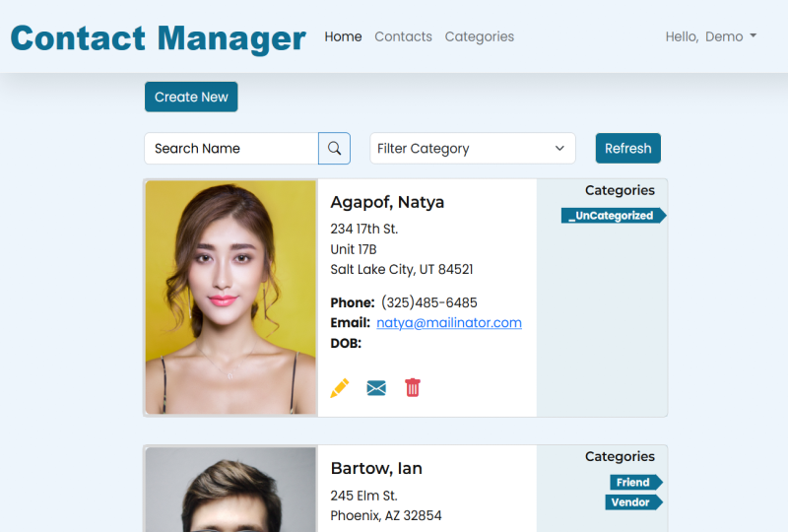Image resolution: width=788 pixels, height=532 pixels.
Task: Click Ian Bartow's portrait photo
Action: 230,490
